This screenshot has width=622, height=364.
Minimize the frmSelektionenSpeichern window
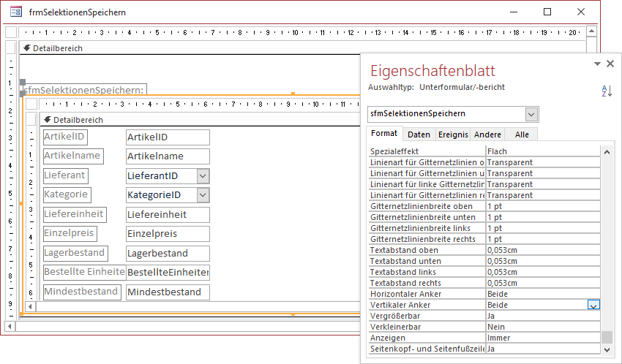coord(514,12)
